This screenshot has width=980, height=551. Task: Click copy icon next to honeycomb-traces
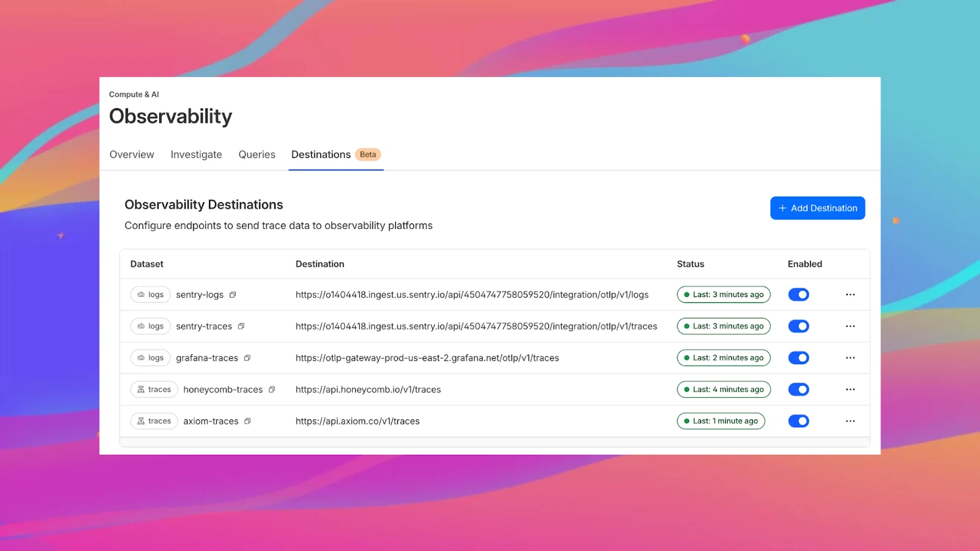(272, 389)
